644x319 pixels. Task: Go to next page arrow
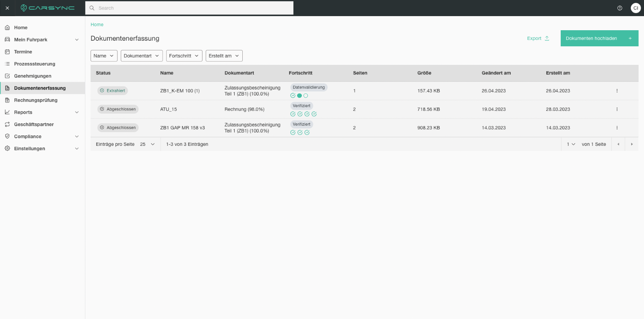pos(632,144)
